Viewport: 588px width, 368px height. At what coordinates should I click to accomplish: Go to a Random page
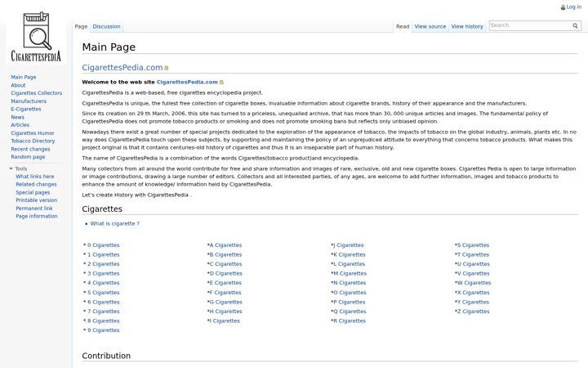[x=28, y=156]
